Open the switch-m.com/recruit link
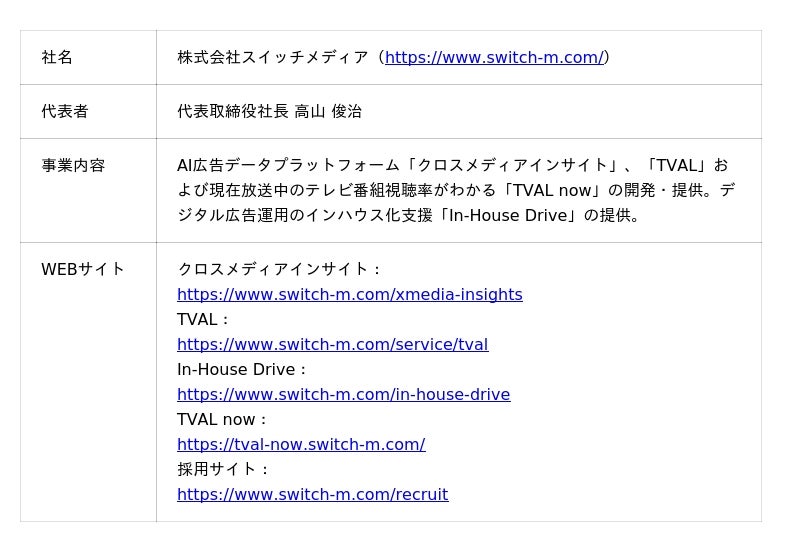This screenshot has width=800, height=552. click(313, 494)
